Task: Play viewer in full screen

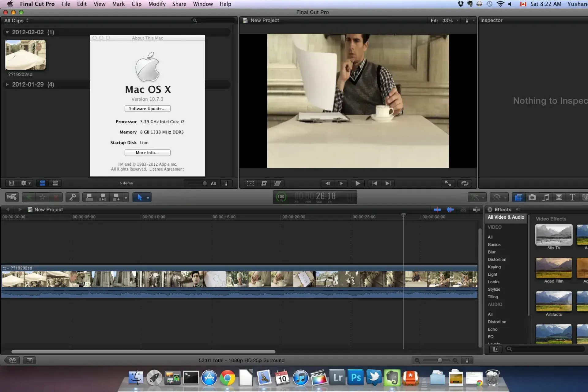Action: coord(448,183)
